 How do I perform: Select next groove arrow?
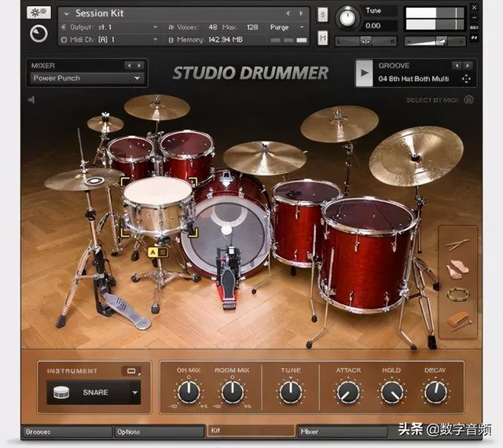point(468,66)
